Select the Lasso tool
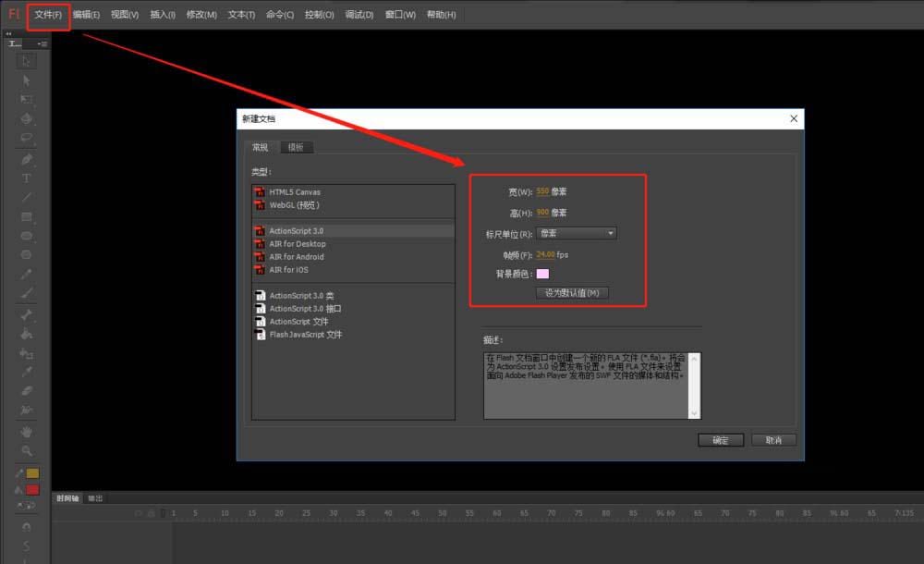Screen dimensions: 924x564 pos(26,138)
